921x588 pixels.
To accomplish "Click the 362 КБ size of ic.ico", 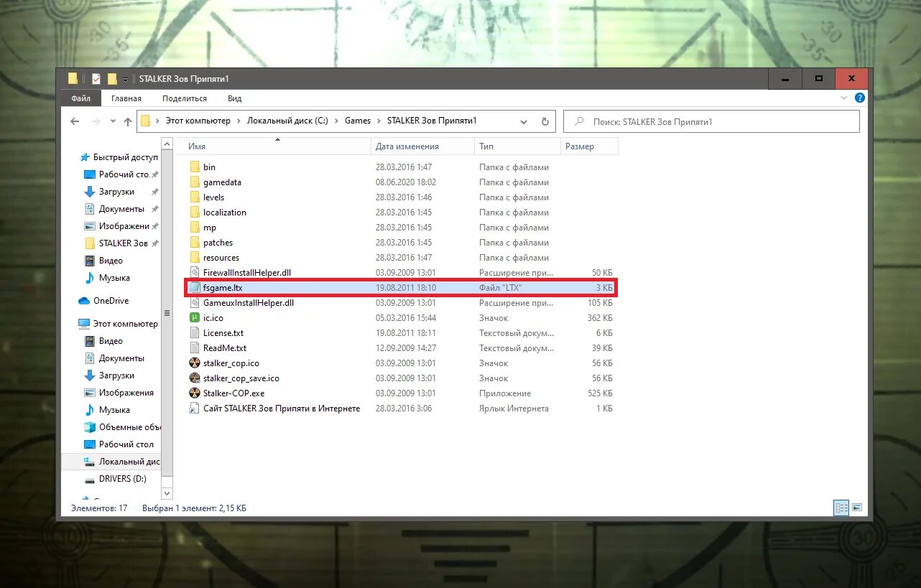I will (600, 318).
